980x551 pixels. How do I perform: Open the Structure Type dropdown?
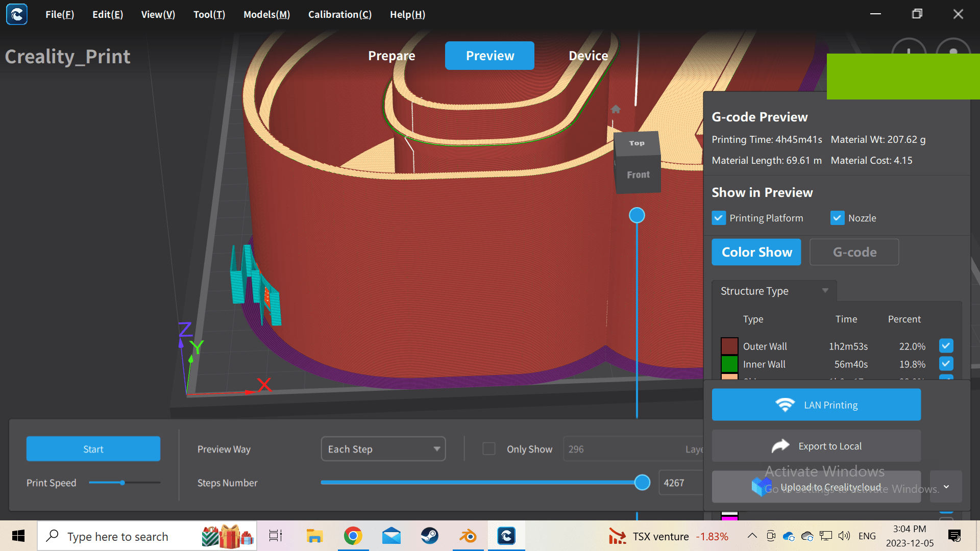click(x=825, y=291)
